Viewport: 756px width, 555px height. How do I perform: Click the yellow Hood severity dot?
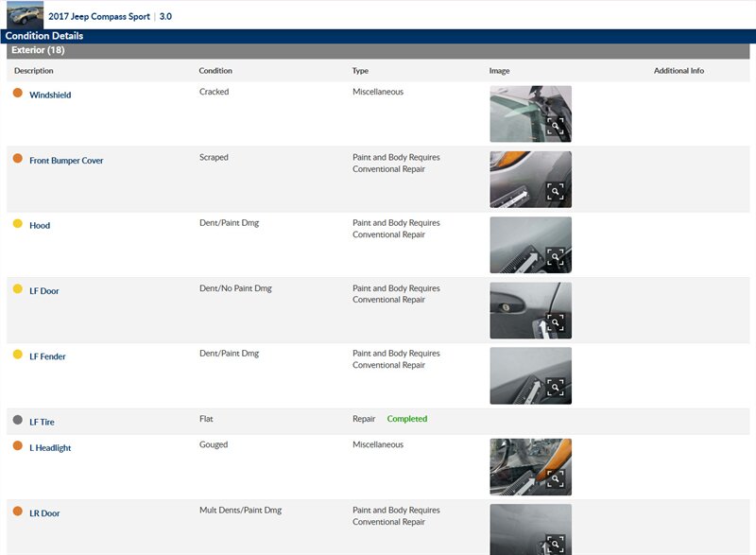click(x=18, y=224)
